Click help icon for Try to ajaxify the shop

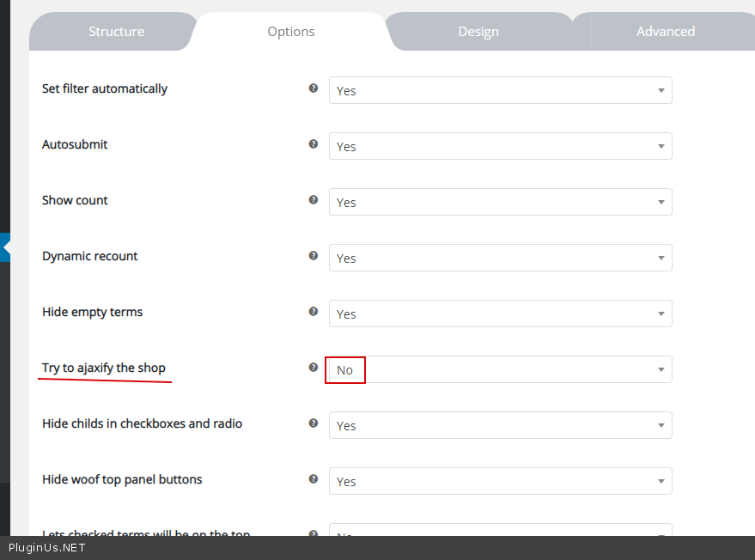pyautogui.click(x=314, y=368)
